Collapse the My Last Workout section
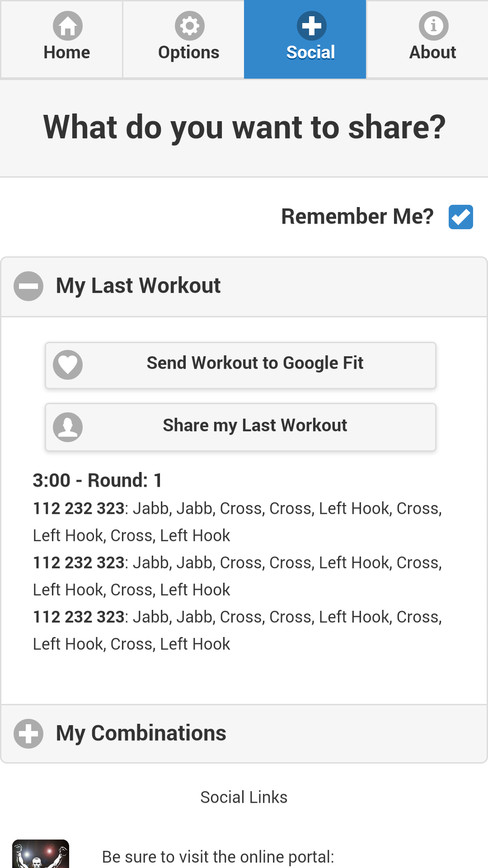The image size is (488, 868). pos(244,287)
